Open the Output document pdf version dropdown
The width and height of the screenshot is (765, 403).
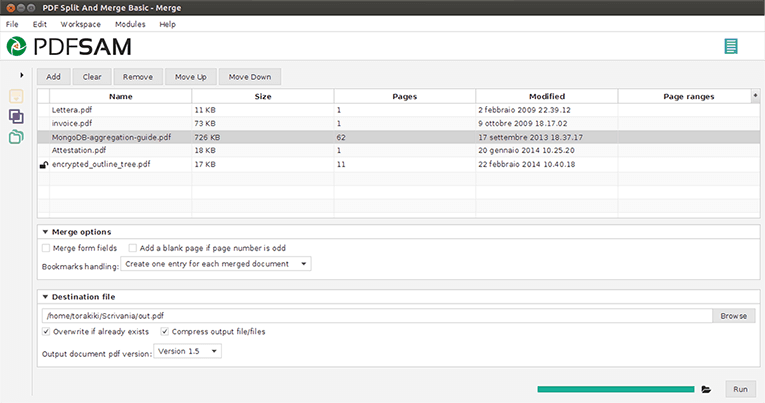coord(187,351)
